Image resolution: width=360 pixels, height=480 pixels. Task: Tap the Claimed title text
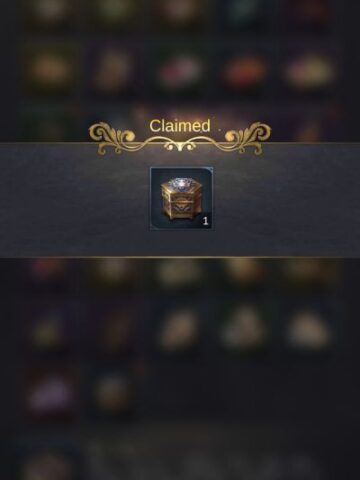pos(180,126)
